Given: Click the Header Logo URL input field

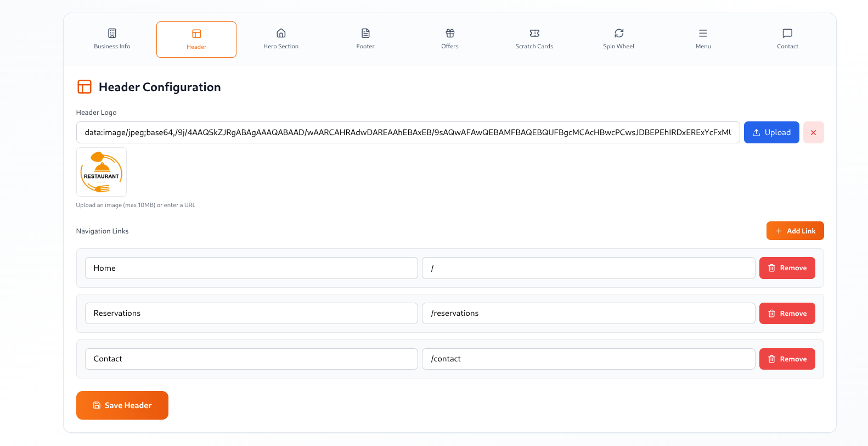Looking at the screenshot, I should point(408,132).
